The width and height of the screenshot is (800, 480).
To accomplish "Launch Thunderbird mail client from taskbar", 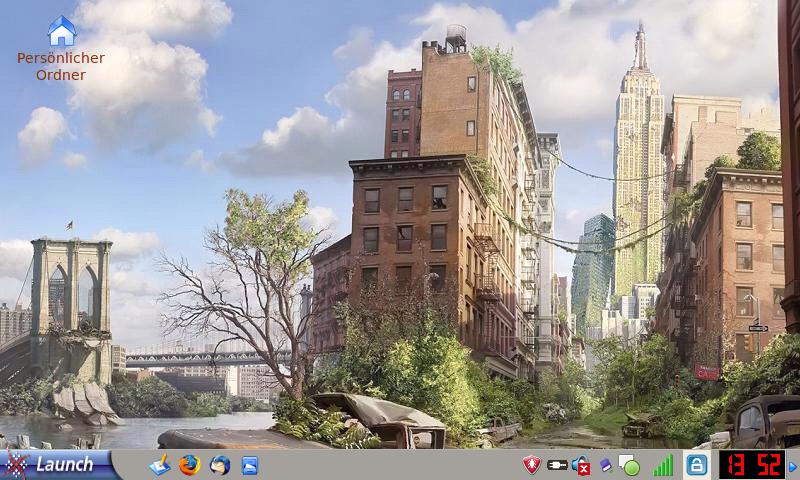I will (220, 465).
